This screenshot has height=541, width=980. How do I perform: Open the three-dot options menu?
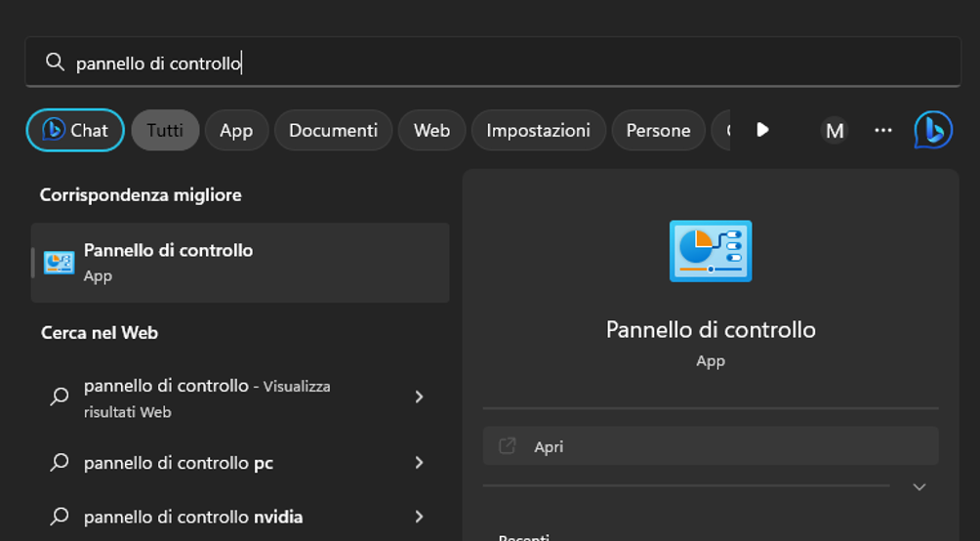[883, 130]
